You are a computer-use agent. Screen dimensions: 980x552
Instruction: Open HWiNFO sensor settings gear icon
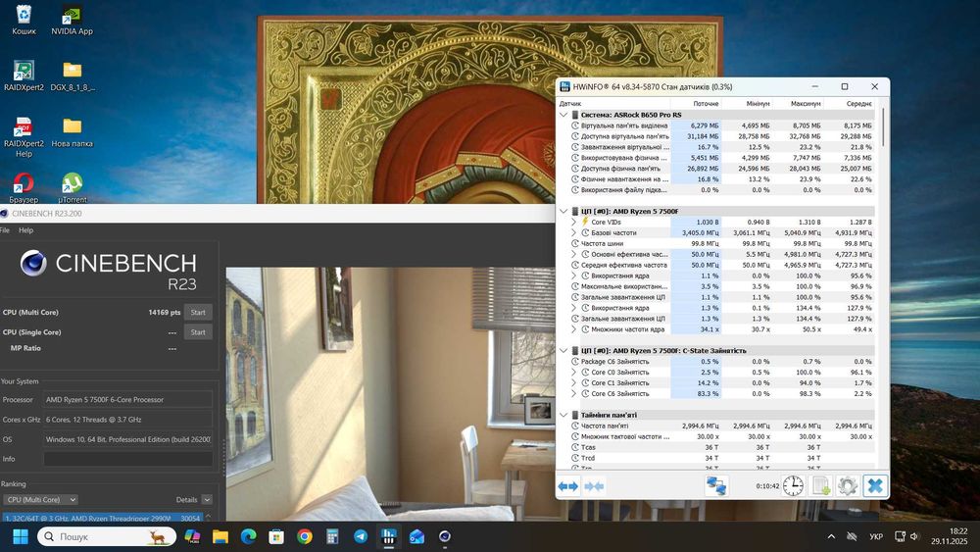click(x=848, y=485)
